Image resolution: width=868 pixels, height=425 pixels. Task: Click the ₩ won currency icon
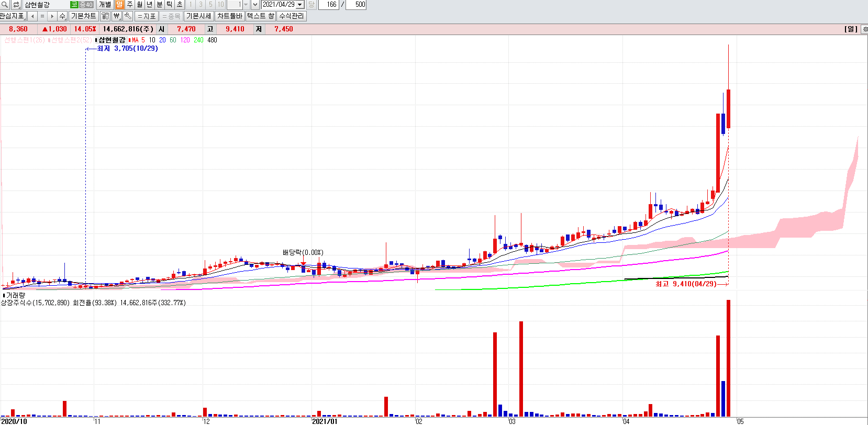pos(117,16)
